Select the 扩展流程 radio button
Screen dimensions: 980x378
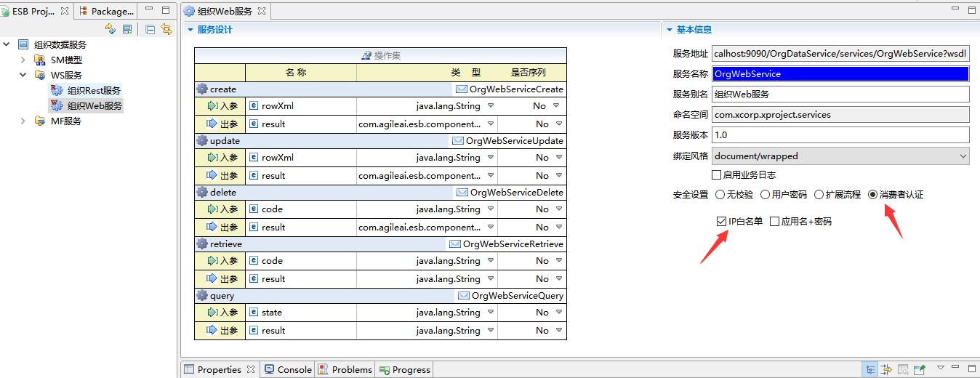819,195
